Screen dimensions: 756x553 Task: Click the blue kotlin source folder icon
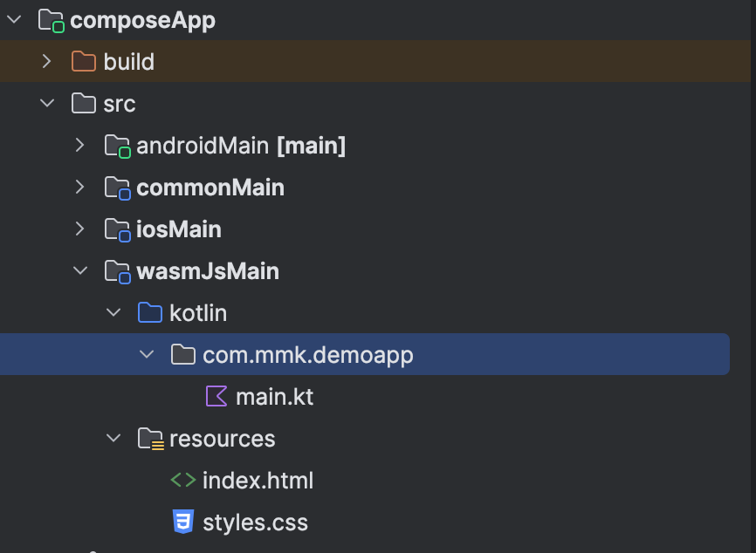tap(150, 312)
